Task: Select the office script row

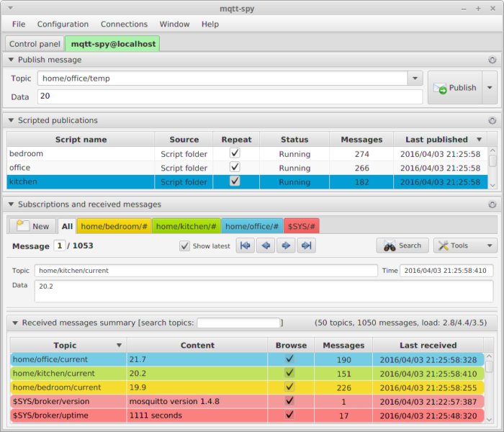Action: 247,168
